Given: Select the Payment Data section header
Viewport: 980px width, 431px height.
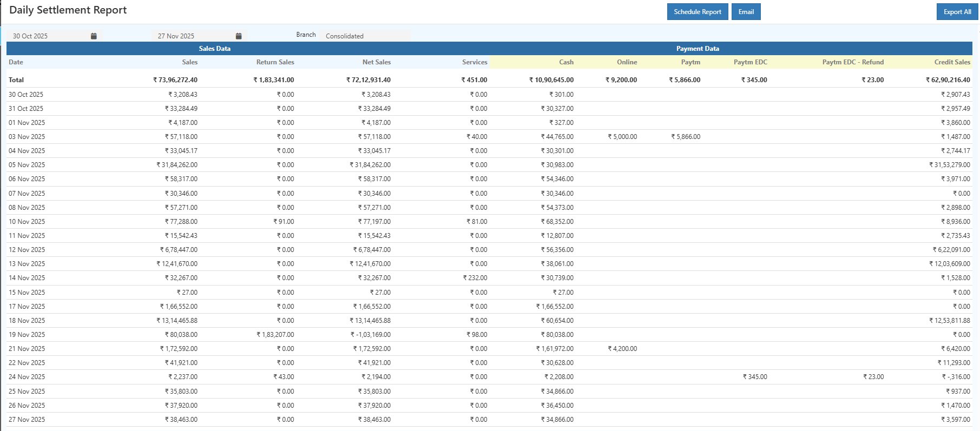Looking at the screenshot, I should 698,49.
